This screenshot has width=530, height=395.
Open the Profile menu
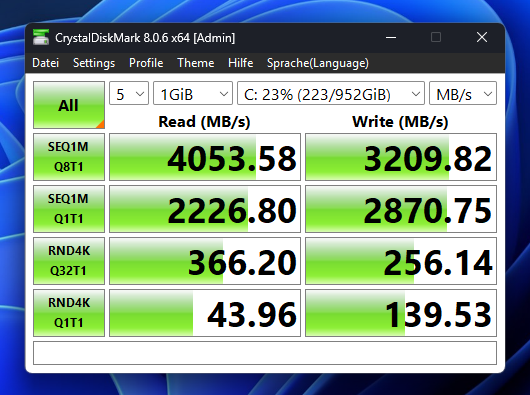pos(146,63)
